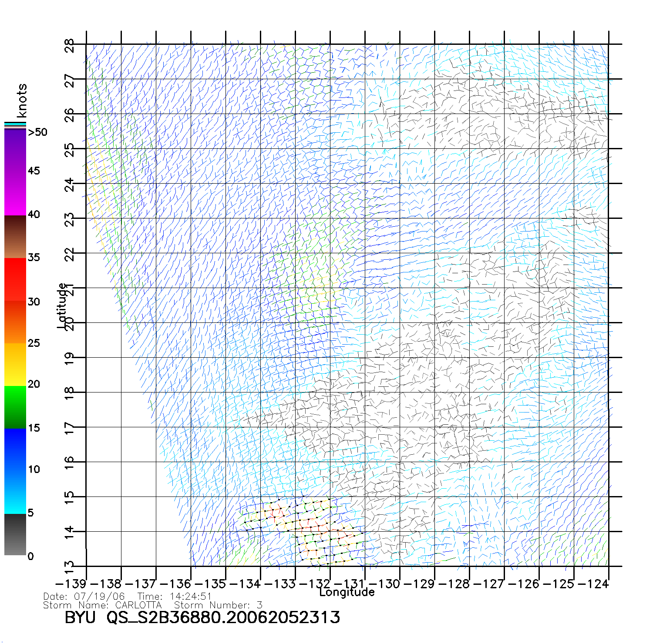Click the BYU QS_S2B36880.20062052313 title
Viewport: 653px width, 644px height.
(x=202, y=617)
